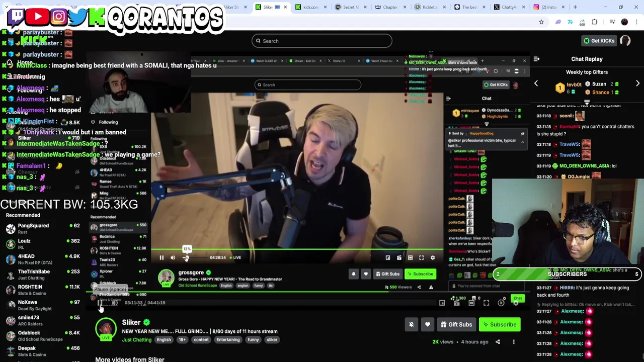644x362 pixels.
Task: Click the Get KICKs button
Action: click(598, 41)
